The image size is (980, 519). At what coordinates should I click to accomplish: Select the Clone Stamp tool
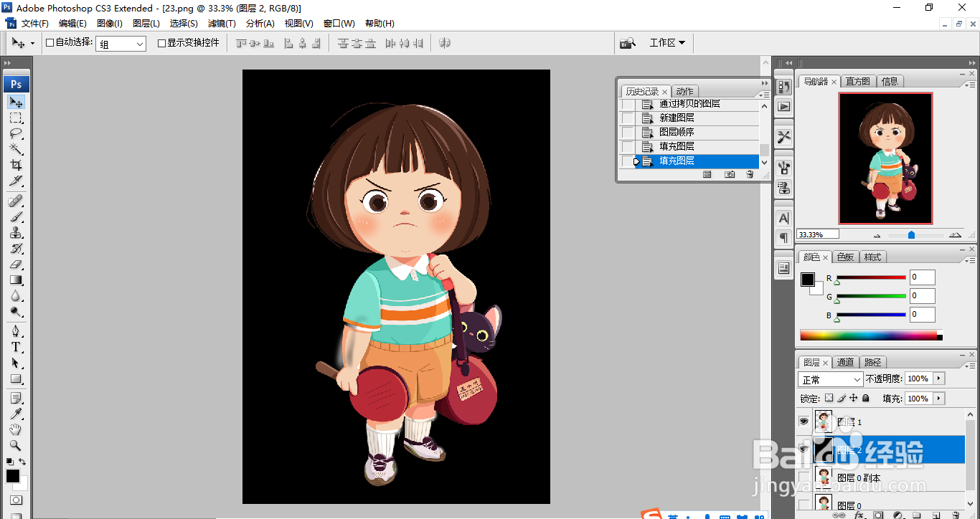point(16,232)
